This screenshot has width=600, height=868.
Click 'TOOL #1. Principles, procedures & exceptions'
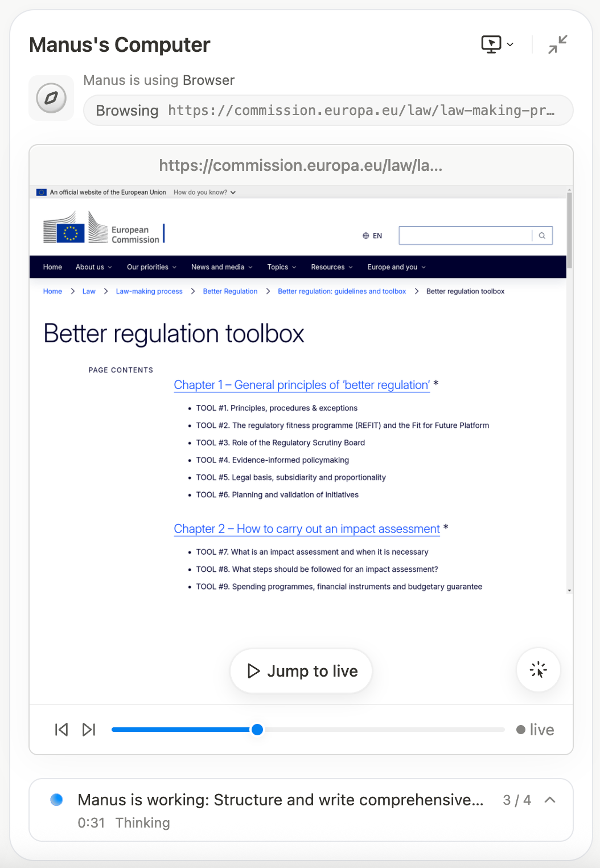point(277,408)
